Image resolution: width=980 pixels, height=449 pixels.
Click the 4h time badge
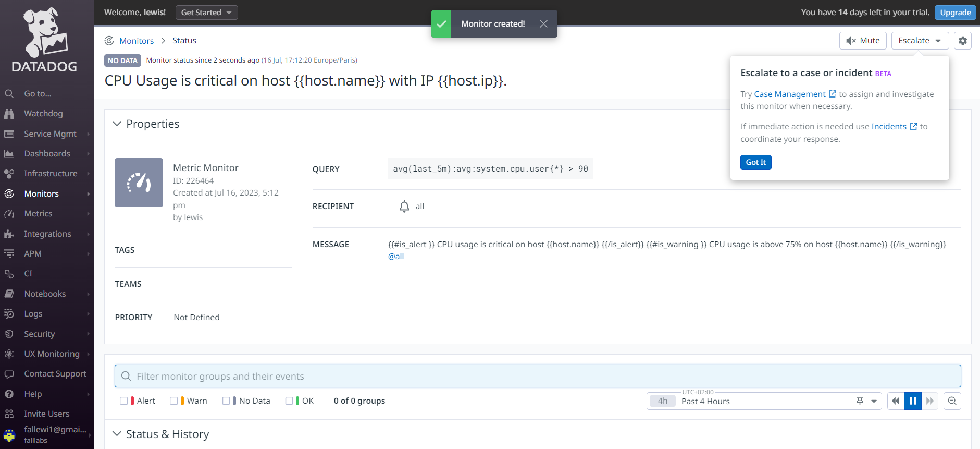click(x=663, y=401)
